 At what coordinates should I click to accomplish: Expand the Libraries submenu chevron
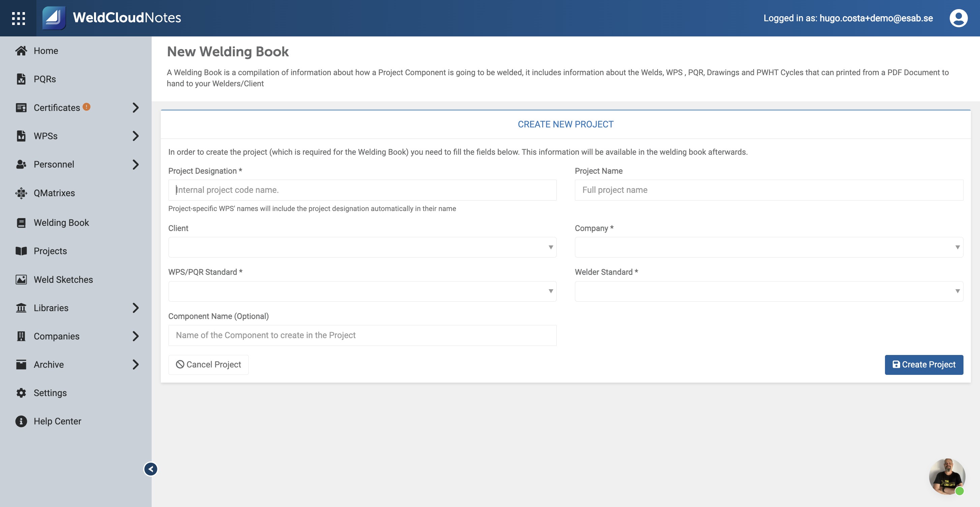point(135,308)
